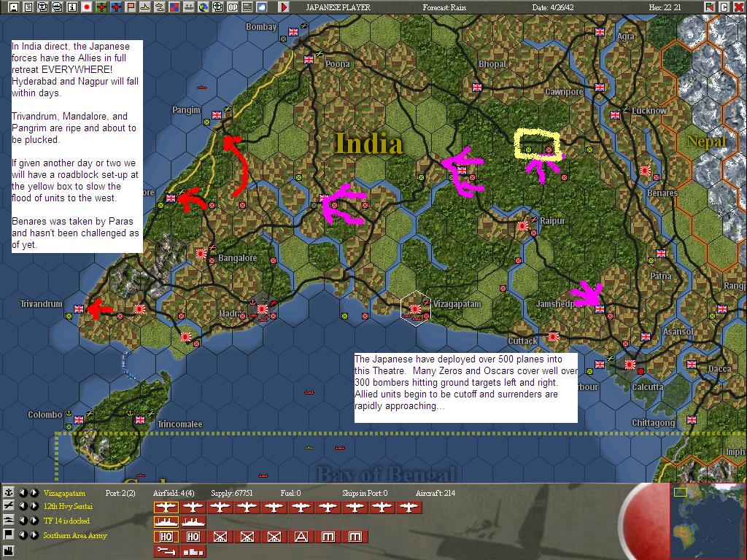Click the anchor icon beside Vizagapatam

(8, 492)
